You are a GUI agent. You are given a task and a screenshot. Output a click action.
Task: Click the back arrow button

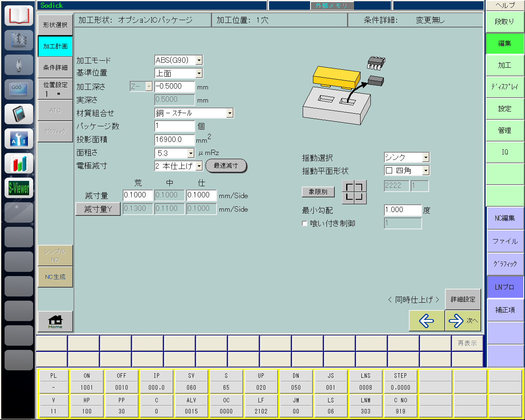coord(427,321)
